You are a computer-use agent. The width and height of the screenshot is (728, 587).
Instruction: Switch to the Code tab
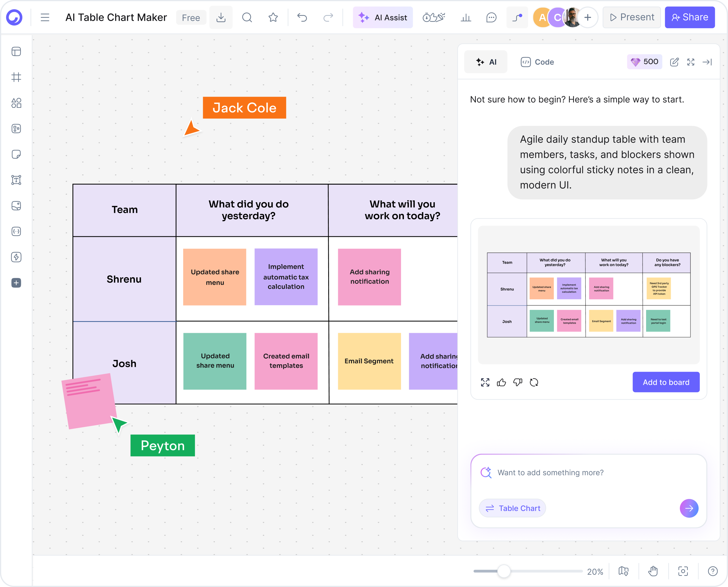(537, 62)
